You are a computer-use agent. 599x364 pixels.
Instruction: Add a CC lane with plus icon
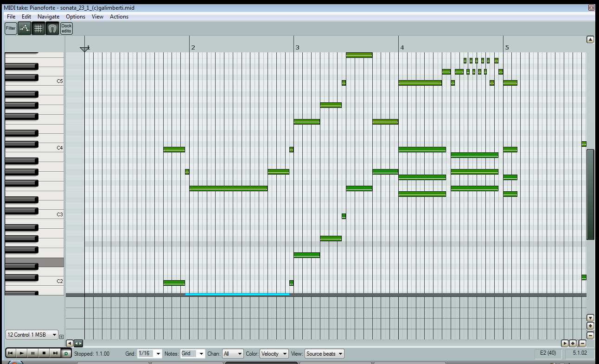pyautogui.click(x=62, y=337)
